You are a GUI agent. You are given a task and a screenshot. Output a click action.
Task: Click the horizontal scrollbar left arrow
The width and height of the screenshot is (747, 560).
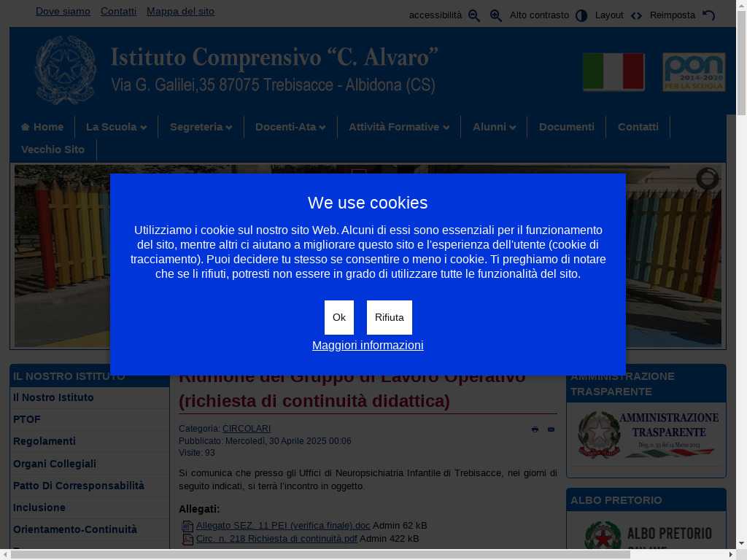(x=5, y=555)
